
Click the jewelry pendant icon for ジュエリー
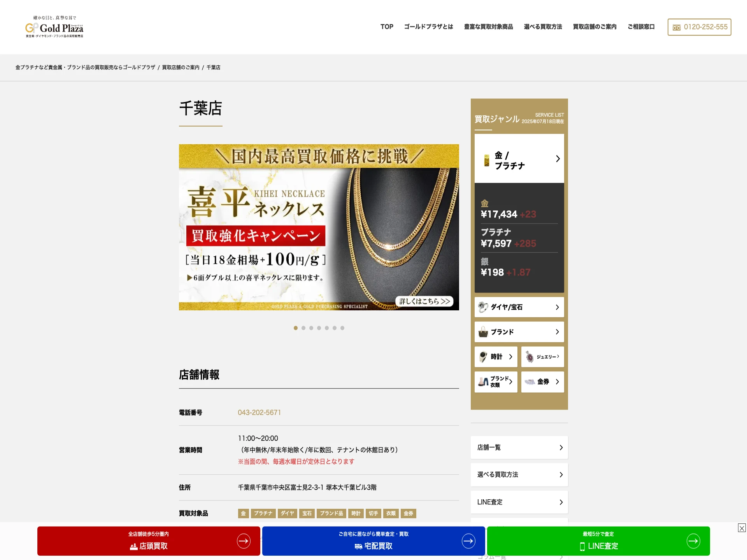(x=530, y=357)
